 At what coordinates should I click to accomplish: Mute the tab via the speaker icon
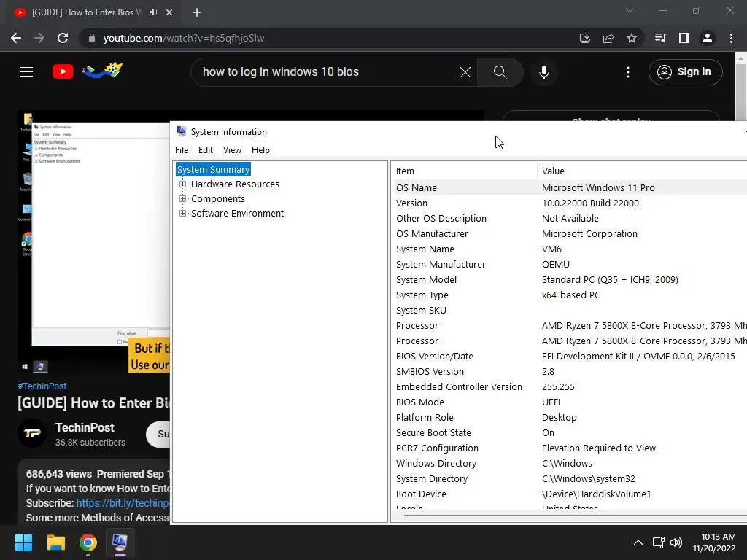(x=153, y=12)
